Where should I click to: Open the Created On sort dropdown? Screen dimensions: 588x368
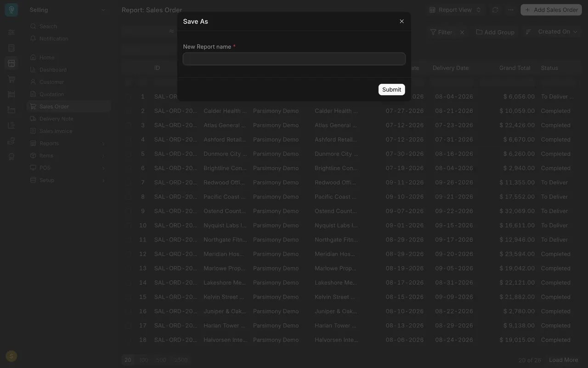[x=558, y=32]
